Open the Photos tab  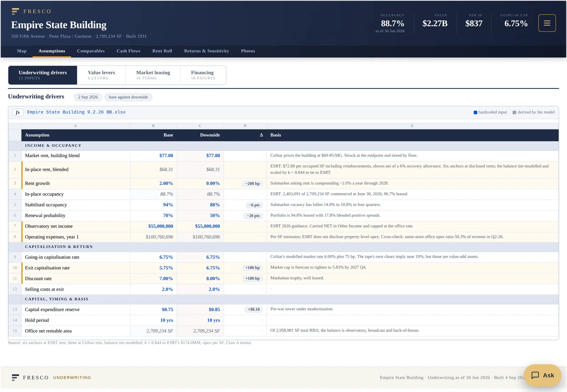(x=248, y=51)
